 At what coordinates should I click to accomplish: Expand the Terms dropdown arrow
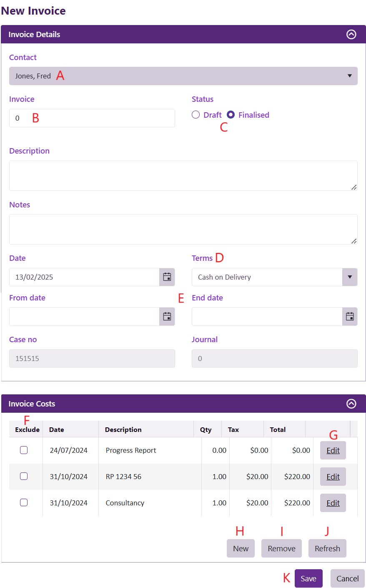tap(350, 277)
